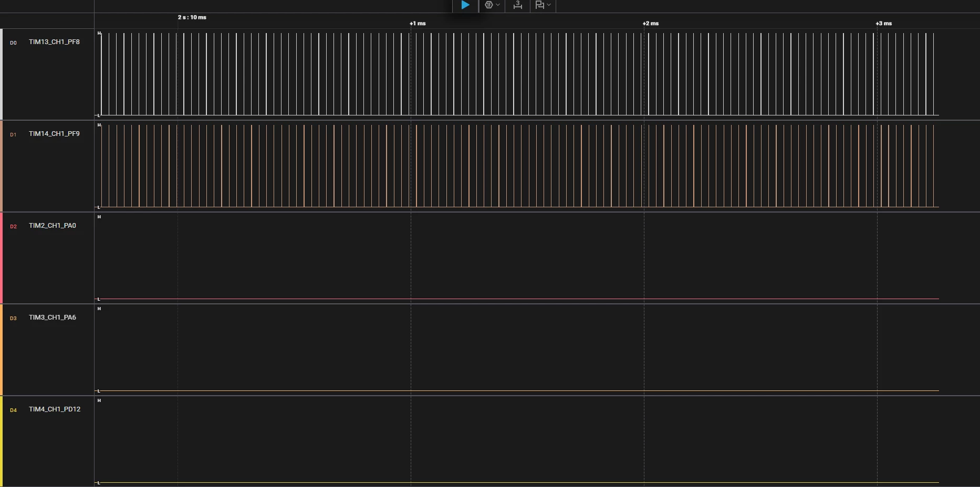The image size is (980, 487).
Task: Click the TIM14_CH1_PF9 channel name
Action: (54, 134)
